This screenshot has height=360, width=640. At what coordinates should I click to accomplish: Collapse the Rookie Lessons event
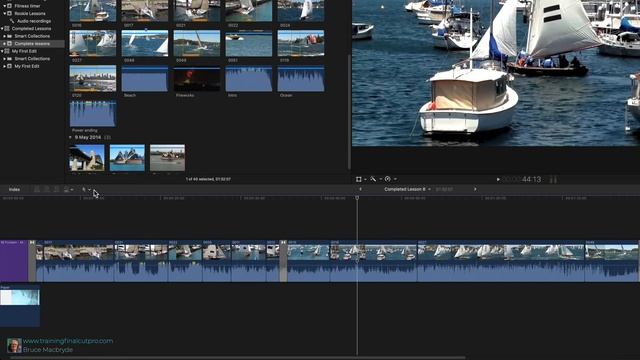[4, 13]
